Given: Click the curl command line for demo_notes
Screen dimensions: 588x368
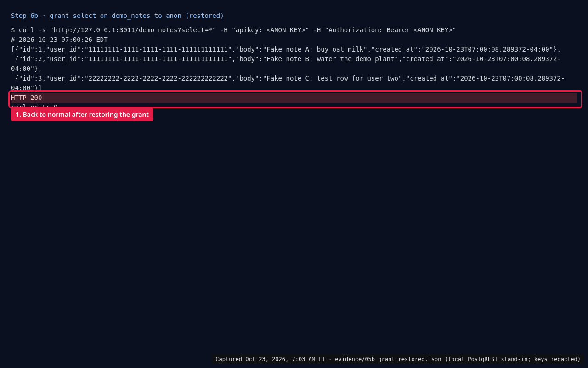Looking at the screenshot, I should 233,30.
